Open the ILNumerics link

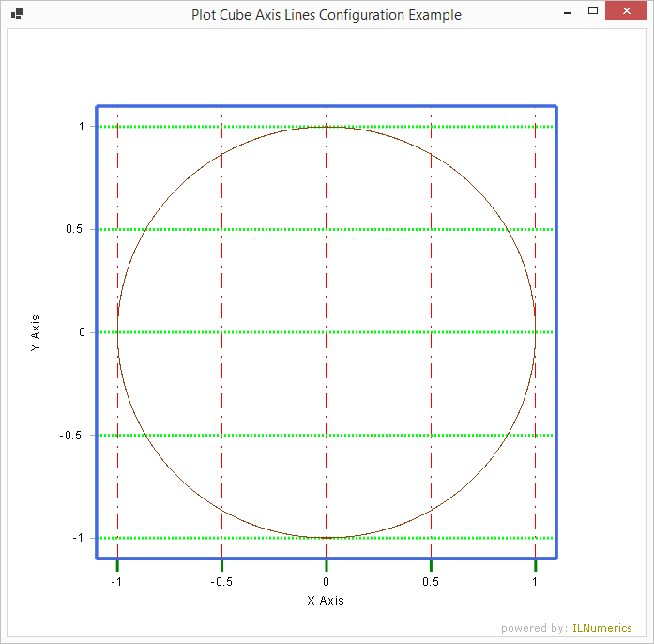click(602, 628)
